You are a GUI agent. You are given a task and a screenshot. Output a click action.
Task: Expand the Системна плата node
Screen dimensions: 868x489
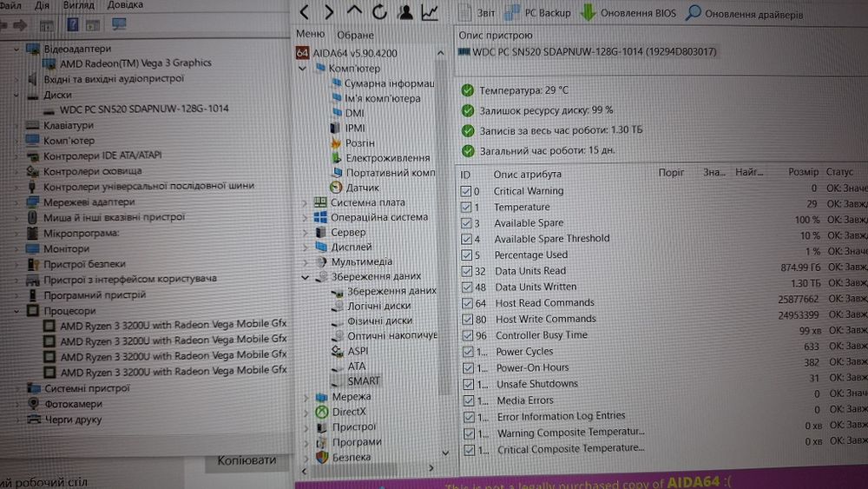click(x=305, y=203)
